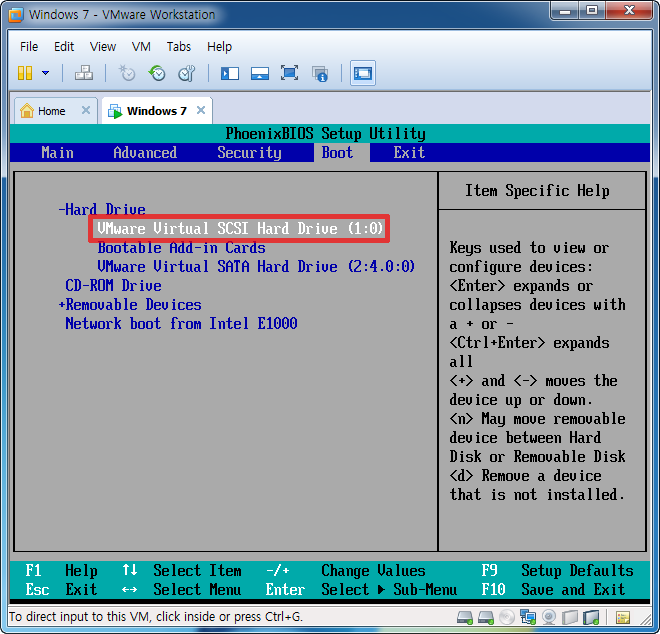660x634 pixels.
Task: Select VMware Virtual SCSI Hard Drive (1:0)
Action: [240, 228]
